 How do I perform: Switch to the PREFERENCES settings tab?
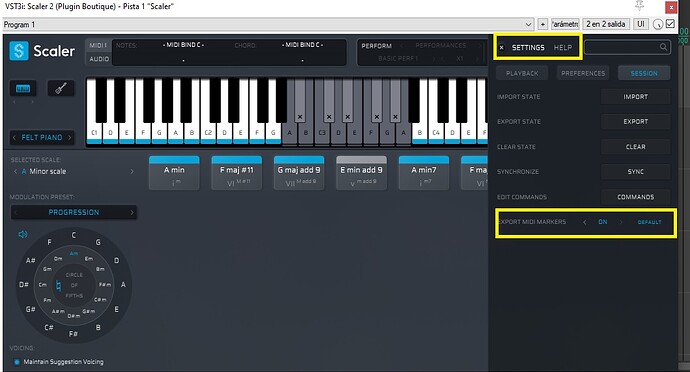583,74
